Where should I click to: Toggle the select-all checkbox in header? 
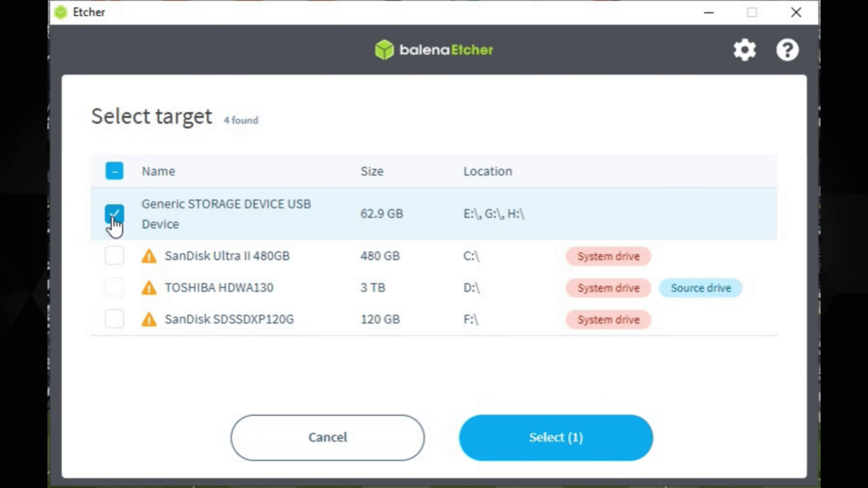click(114, 171)
